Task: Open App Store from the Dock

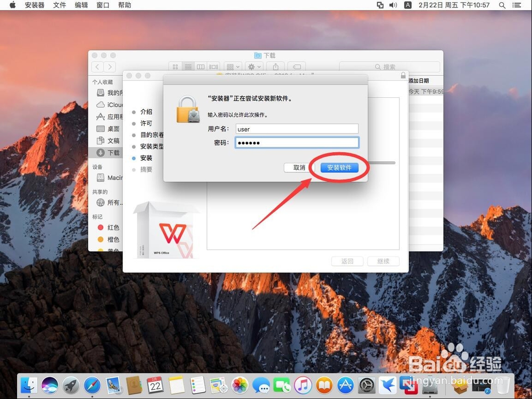Action: (x=345, y=385)
